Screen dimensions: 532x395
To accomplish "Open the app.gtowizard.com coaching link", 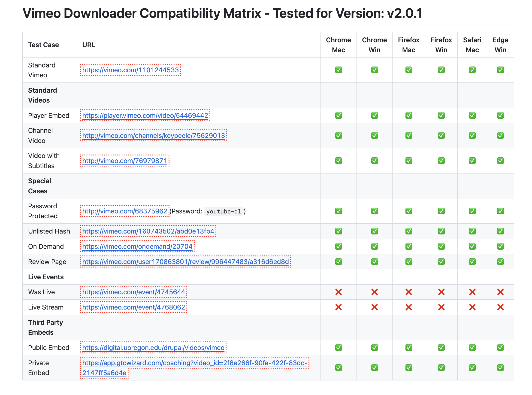I will click(x=195, y=363).
